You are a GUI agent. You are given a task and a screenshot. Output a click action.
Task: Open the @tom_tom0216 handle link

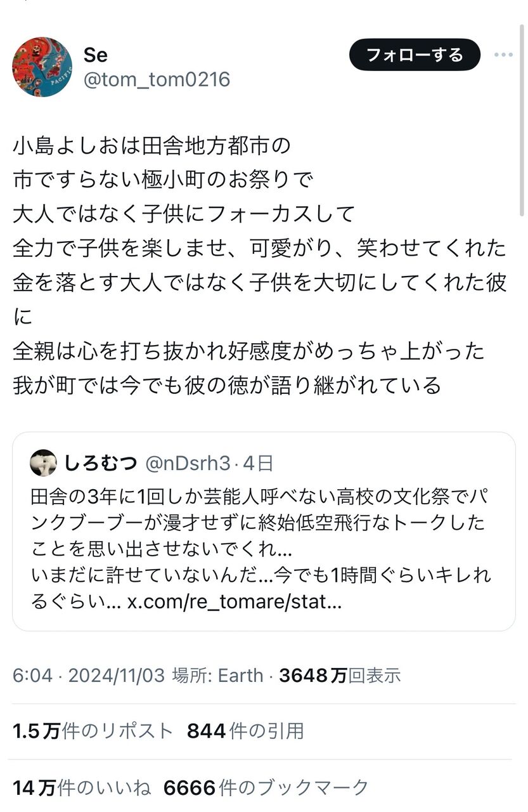coord(157,80)
